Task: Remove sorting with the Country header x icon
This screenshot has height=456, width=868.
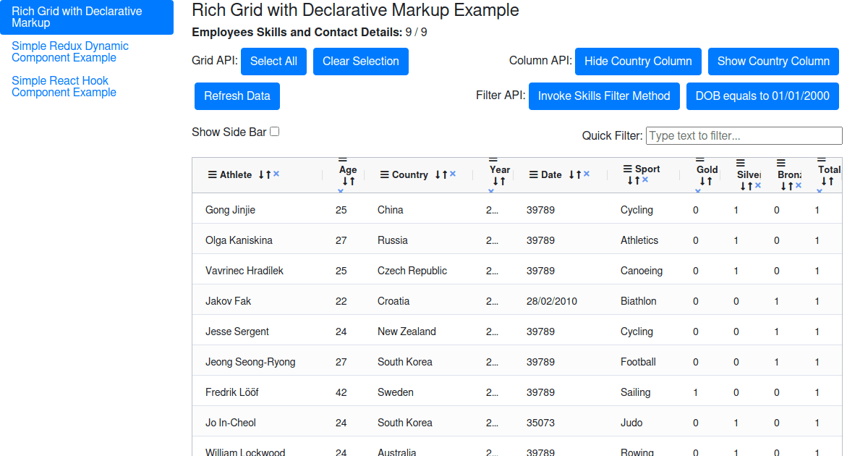Action: (x=453, y=174)
